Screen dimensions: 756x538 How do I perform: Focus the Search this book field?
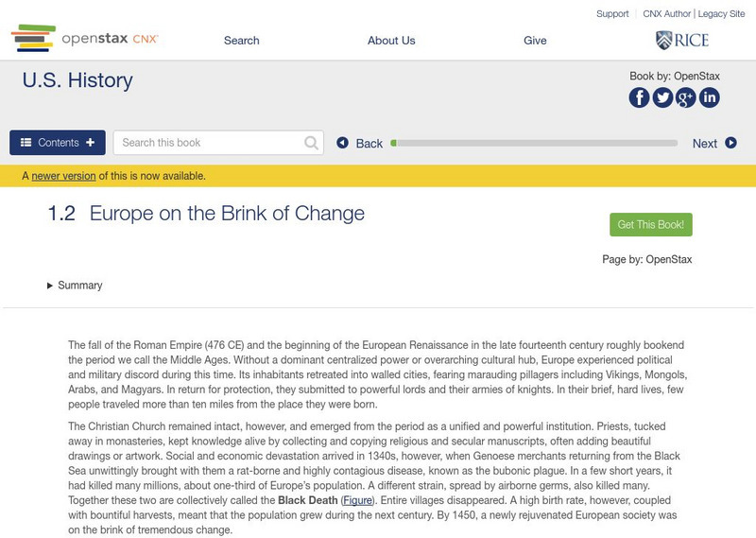tap(210, 143)
